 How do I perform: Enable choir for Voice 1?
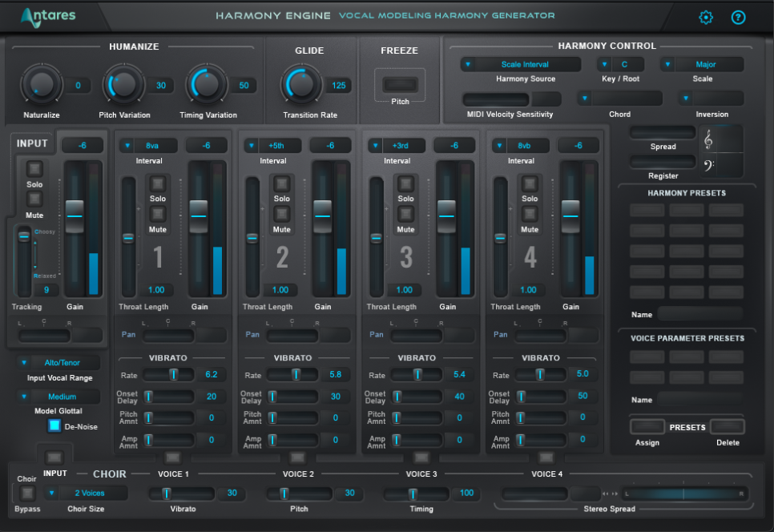point(173,457)
